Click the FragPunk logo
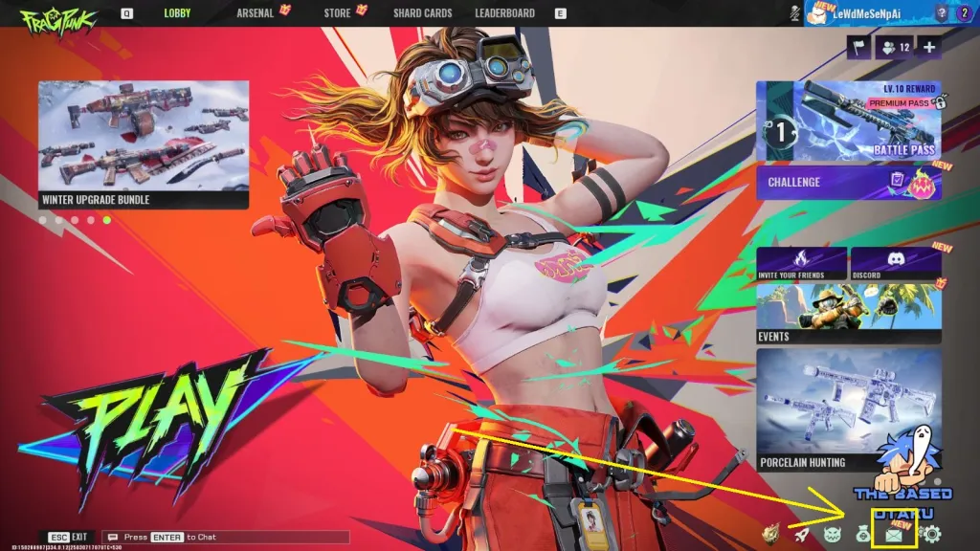 (x=58, y=20)
